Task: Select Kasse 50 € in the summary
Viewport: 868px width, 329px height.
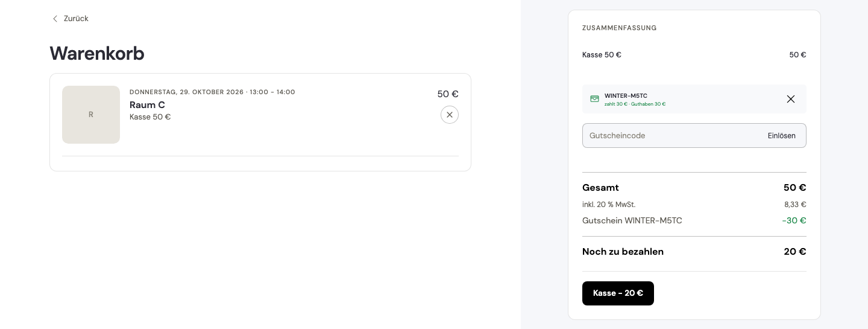Action: [x=602, y=55]
